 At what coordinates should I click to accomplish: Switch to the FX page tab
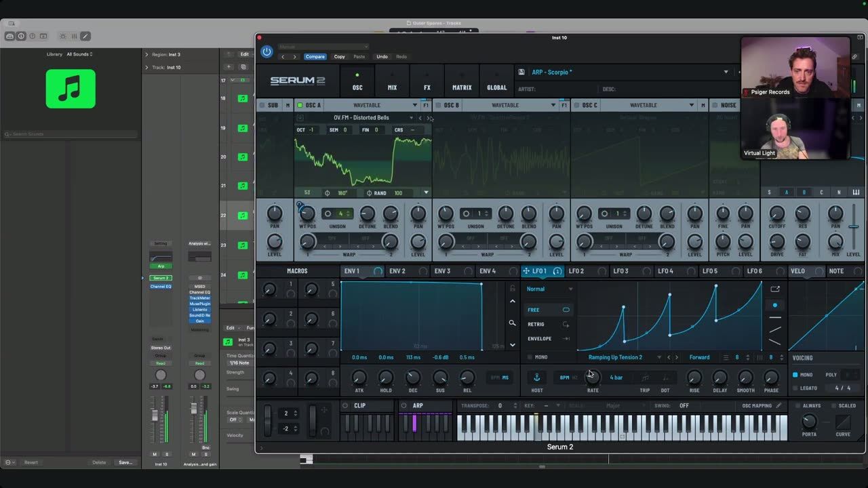click(427, 81)
